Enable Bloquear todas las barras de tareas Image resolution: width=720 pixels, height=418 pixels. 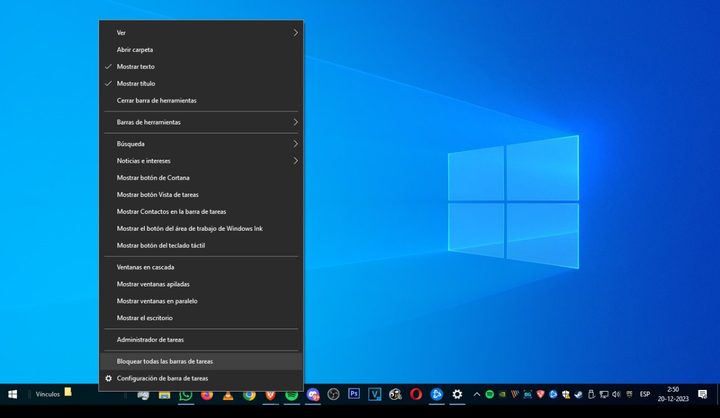pyautogui.click(x=165, y=361)
